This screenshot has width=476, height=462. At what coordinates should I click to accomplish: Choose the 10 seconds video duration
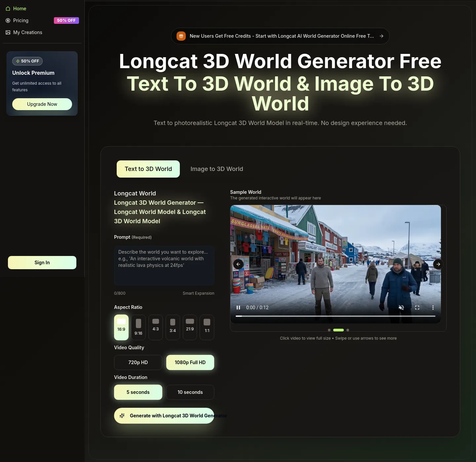(190, 392)
